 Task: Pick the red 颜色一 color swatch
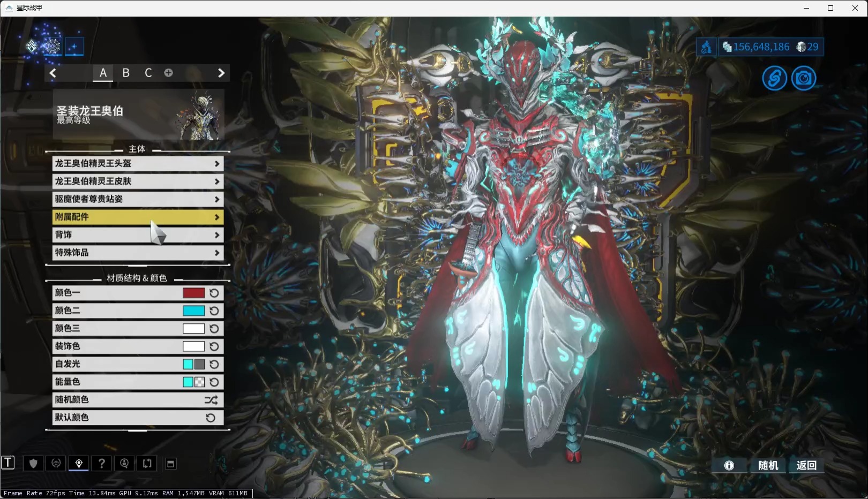(x=193, y=293)
